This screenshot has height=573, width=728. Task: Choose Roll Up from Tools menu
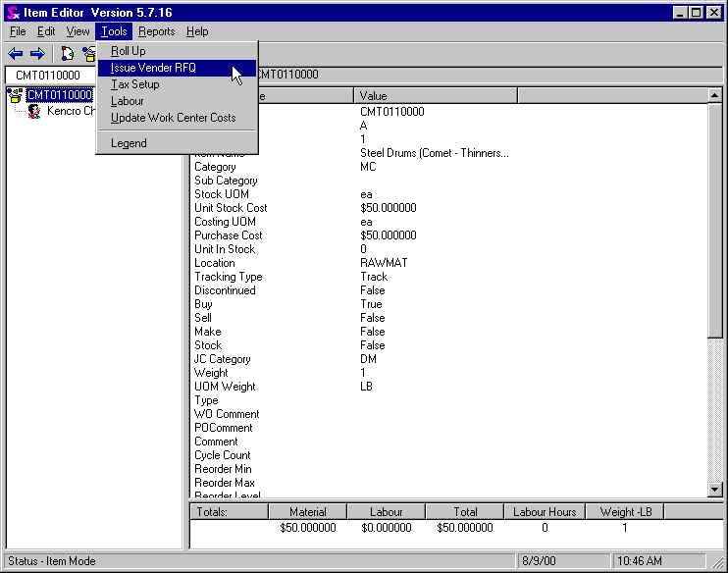click(128, 51)
